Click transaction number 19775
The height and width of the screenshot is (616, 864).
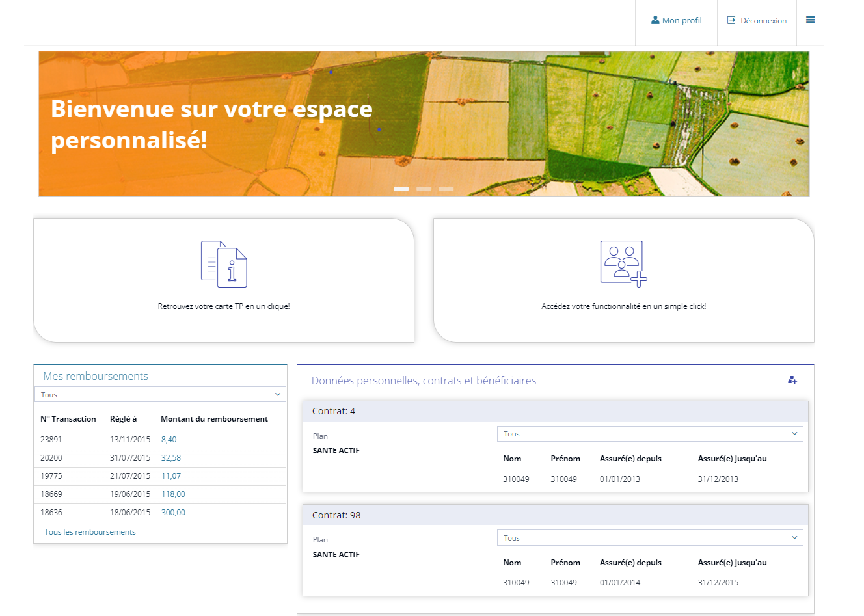coord(51,476)
